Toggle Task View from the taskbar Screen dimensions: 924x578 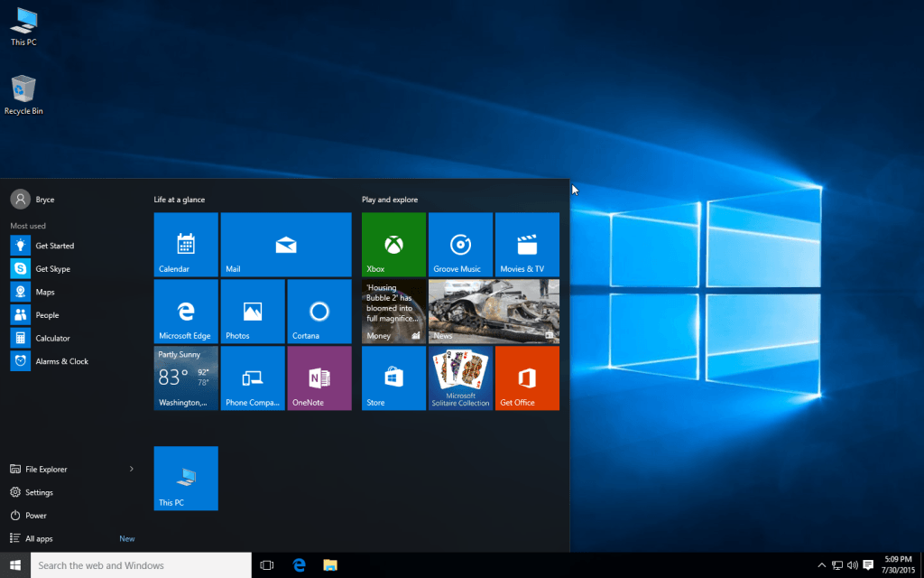(267, 565)
